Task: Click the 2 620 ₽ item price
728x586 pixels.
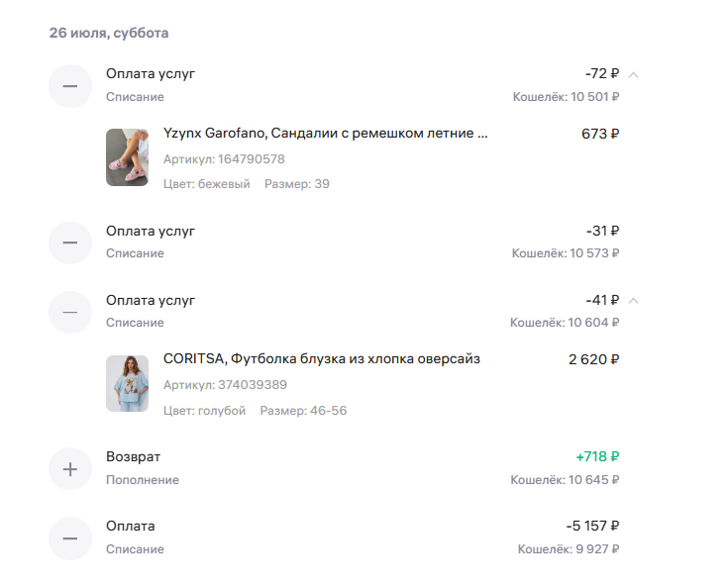Action: pos(594,359)
